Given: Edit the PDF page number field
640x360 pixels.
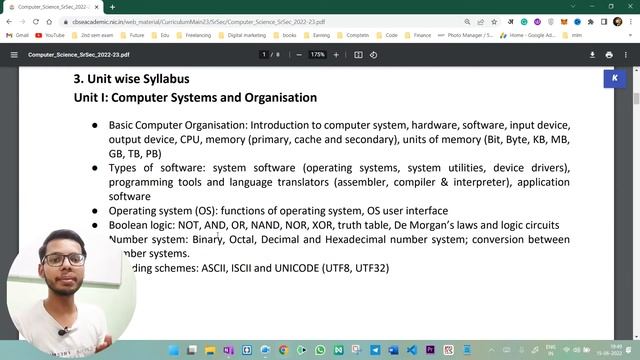Looking at the screenshot, I should pyautogui.click(x=264, y=54).
